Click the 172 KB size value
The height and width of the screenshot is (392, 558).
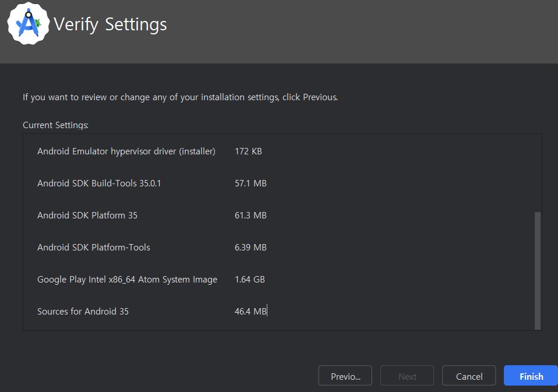248,151
